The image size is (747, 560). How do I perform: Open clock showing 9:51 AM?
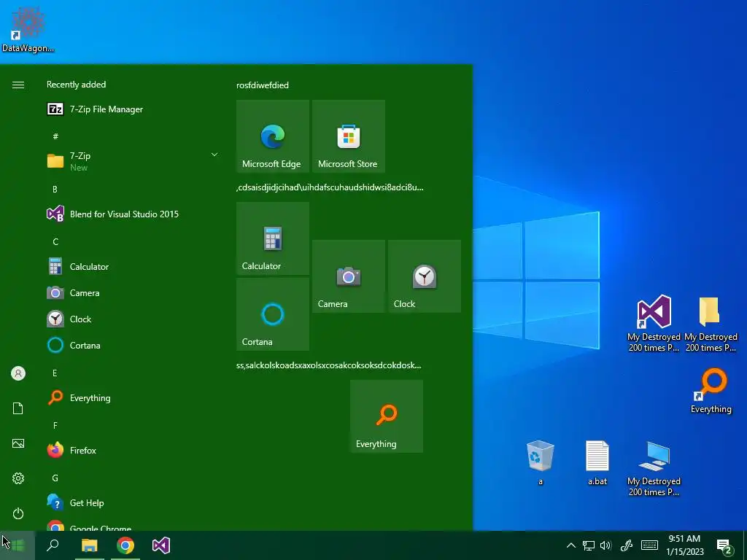[x=684, y=545]
